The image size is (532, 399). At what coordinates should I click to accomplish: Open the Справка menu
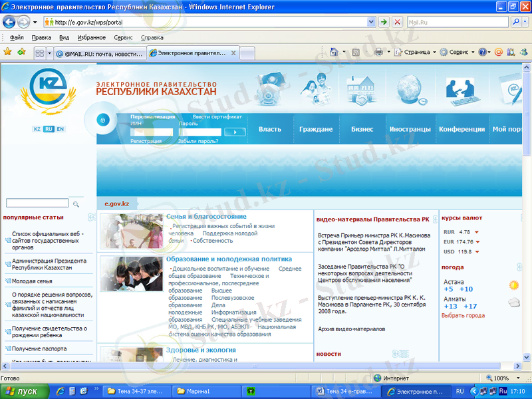[x=152, y=38]
